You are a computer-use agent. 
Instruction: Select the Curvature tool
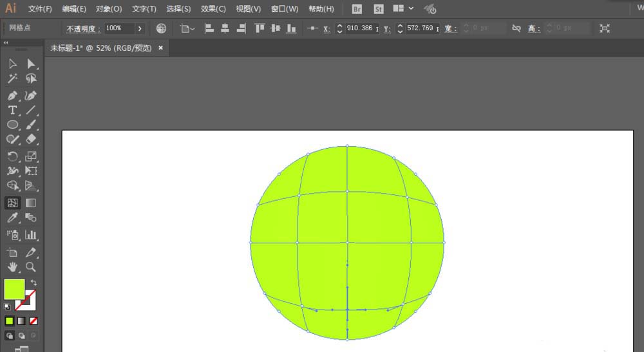pyautogui.click(x=31, y=96)
